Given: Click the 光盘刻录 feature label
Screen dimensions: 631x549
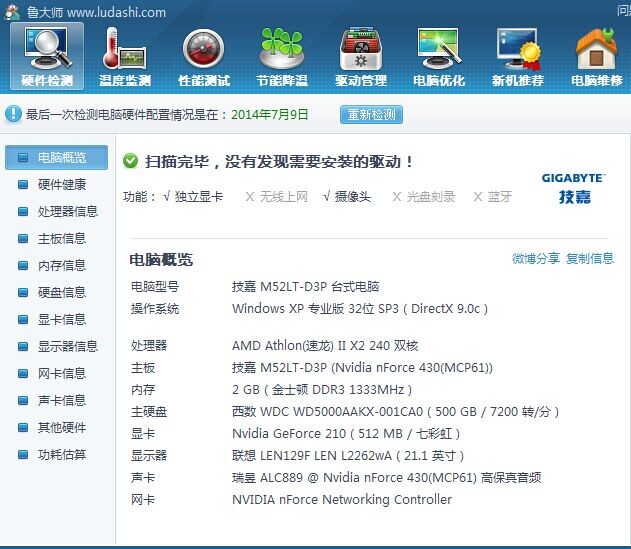Looking at the screenshot, I should pos(431,197).
